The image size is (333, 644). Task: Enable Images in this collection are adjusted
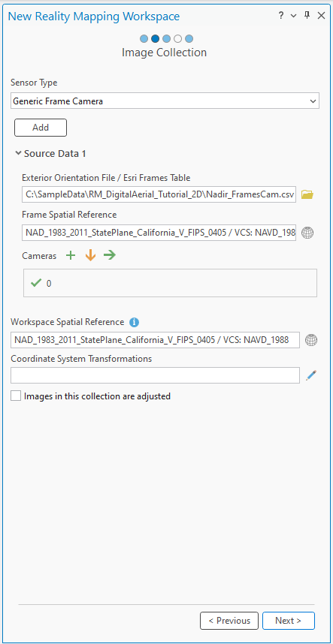16,396
